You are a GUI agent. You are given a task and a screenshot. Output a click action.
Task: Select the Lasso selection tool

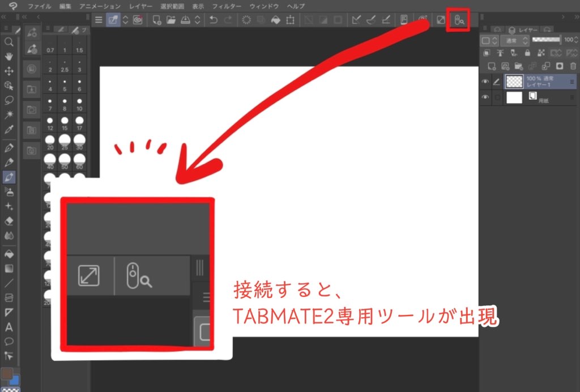(x=9, y=100)
